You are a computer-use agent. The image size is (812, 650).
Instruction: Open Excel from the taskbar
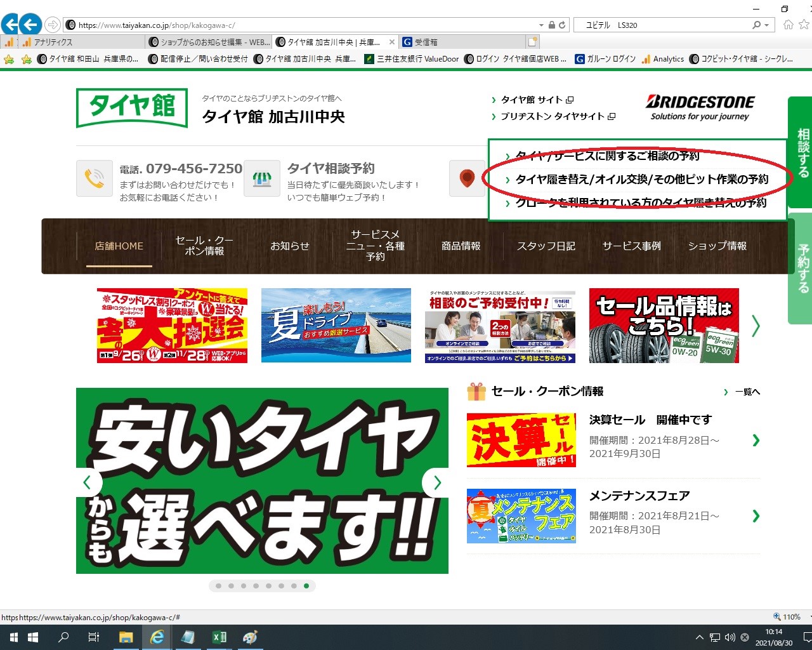click(x=219, y=637)
